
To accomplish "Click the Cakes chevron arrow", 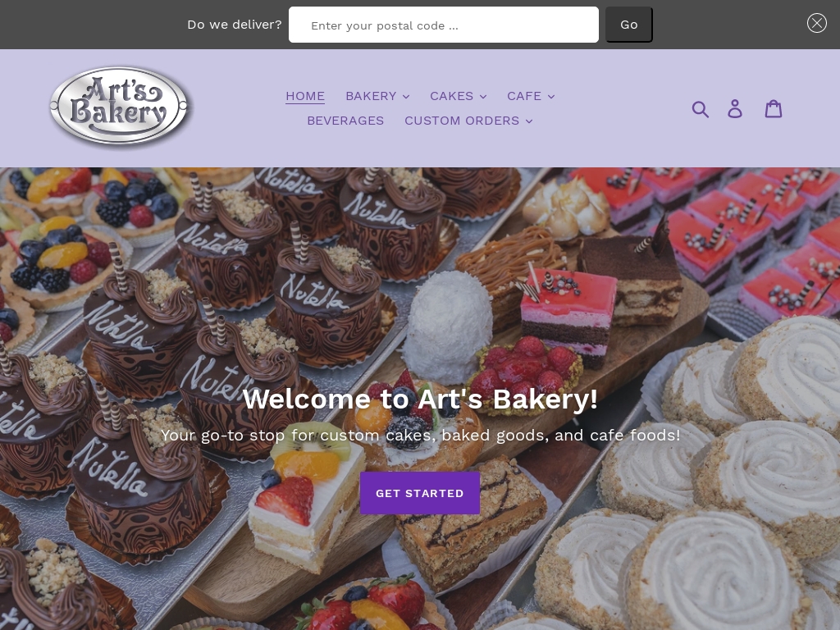I will (x=483, y=97).
